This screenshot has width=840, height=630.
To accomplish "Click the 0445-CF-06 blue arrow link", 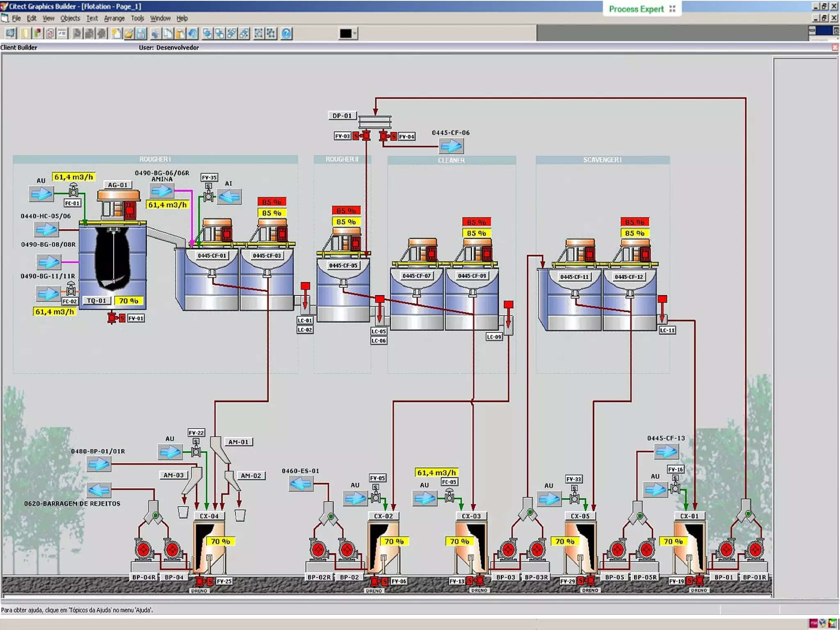I will point(451,146).
